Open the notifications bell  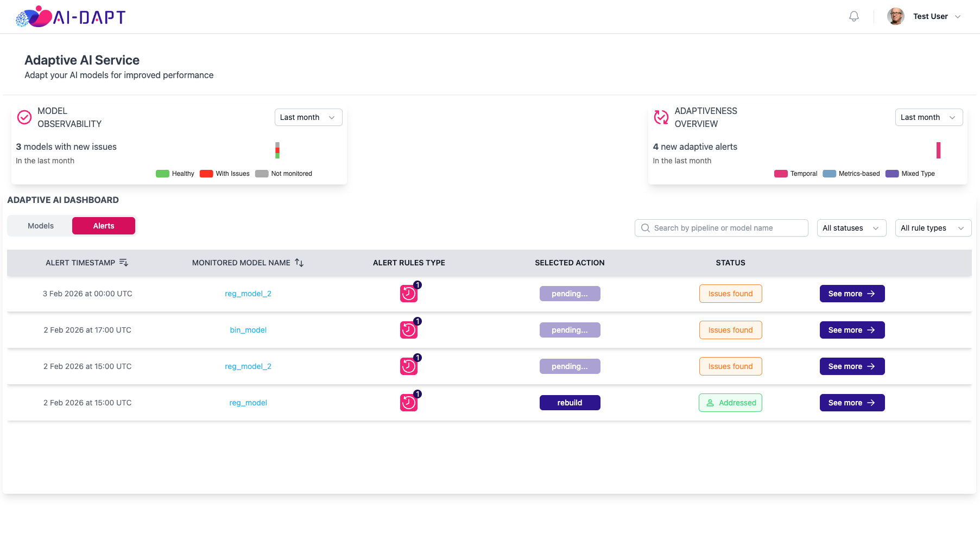point(854,16)
